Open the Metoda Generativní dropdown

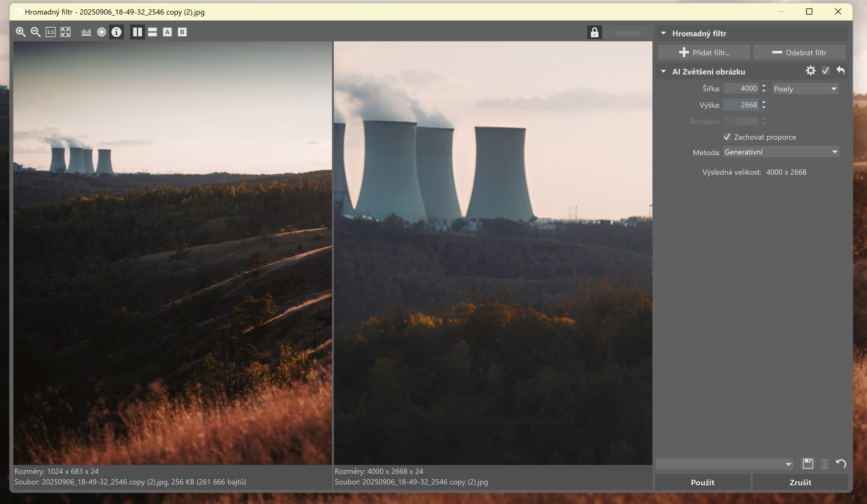coord(781,152)
